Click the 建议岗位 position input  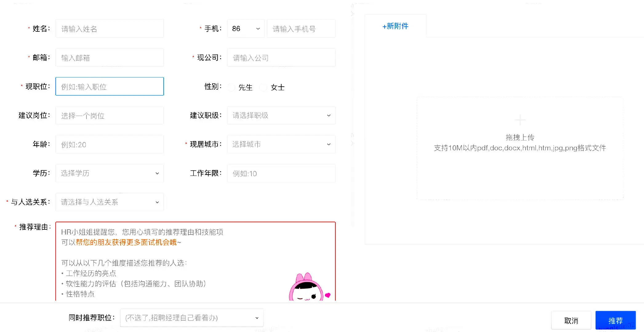click(110, 116)
